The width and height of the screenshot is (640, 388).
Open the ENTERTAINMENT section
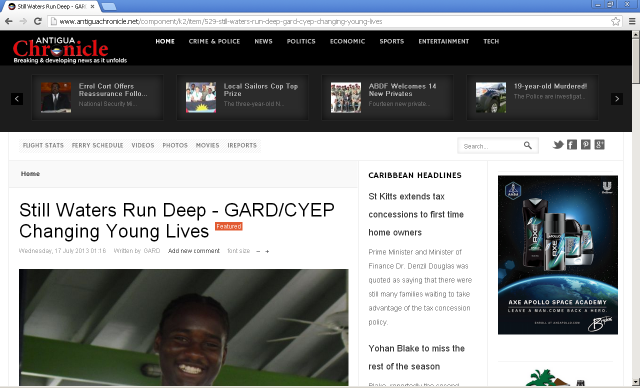point(444,41)
